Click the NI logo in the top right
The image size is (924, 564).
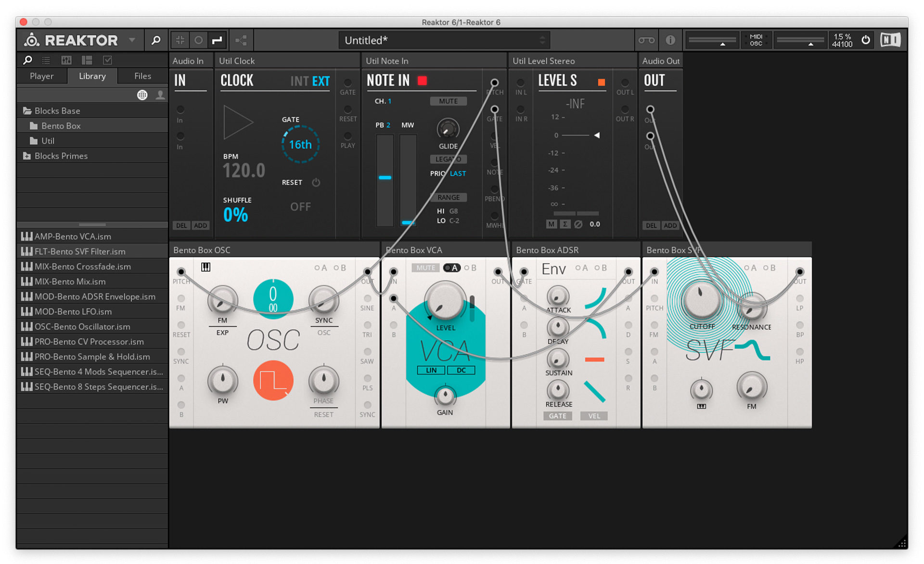point(890,39)
